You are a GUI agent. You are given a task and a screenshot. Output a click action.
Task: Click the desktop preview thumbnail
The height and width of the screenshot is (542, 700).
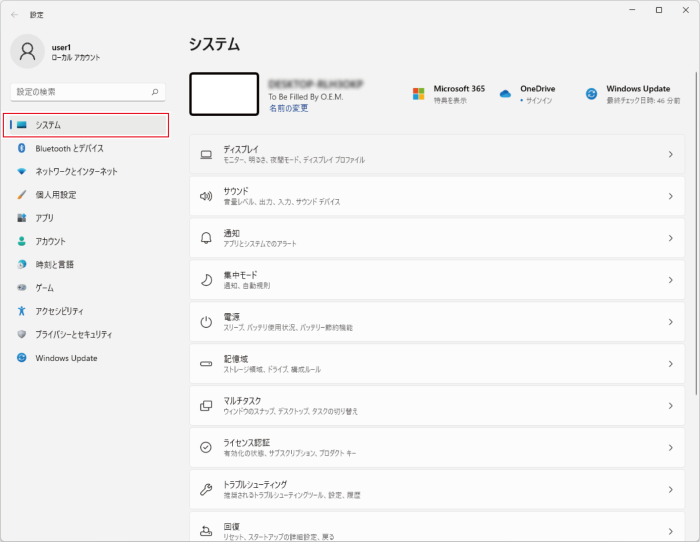point(224,94)
